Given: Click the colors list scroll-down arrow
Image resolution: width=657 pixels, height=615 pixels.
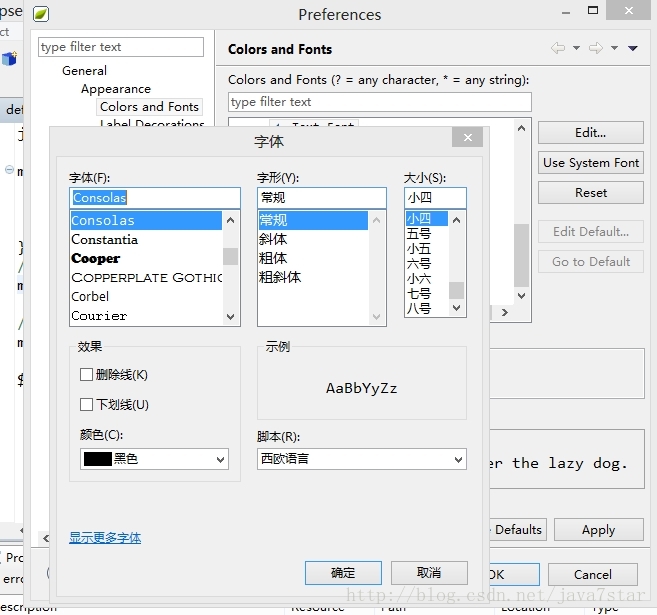Looking at the screenshot, I should (521, 296).
